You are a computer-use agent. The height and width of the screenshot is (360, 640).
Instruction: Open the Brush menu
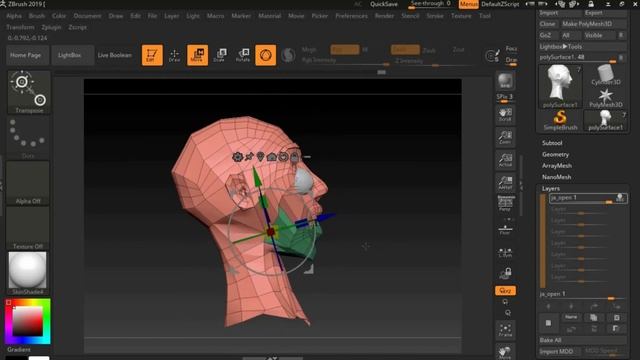click(x=37, y=16)
